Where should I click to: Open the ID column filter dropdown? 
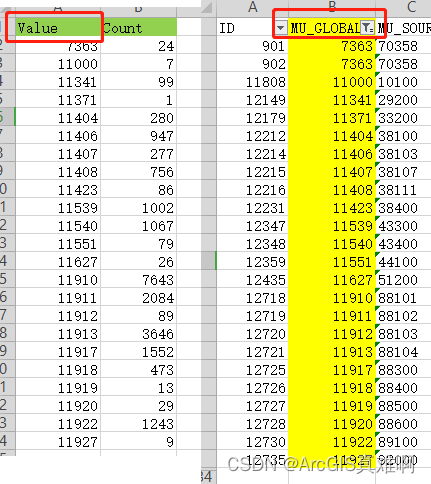tap(281, 28)
